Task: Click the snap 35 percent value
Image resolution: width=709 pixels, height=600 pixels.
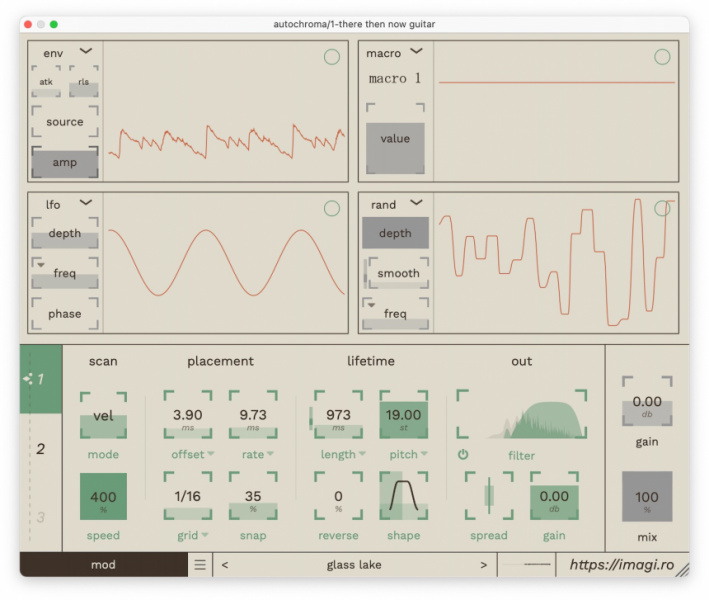Action: point(253,496)
